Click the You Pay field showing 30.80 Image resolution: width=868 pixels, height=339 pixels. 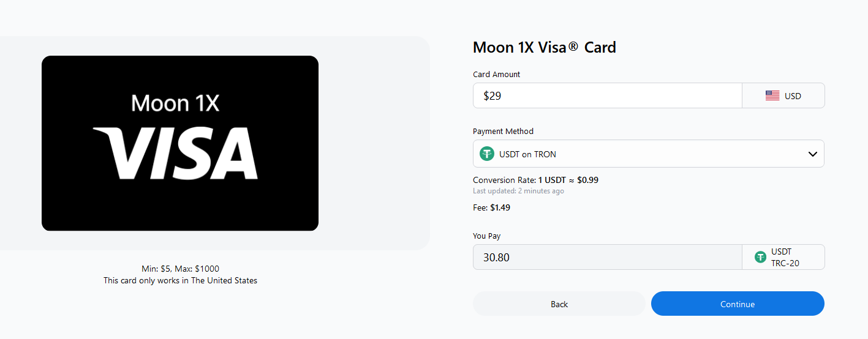coord(608,257)
